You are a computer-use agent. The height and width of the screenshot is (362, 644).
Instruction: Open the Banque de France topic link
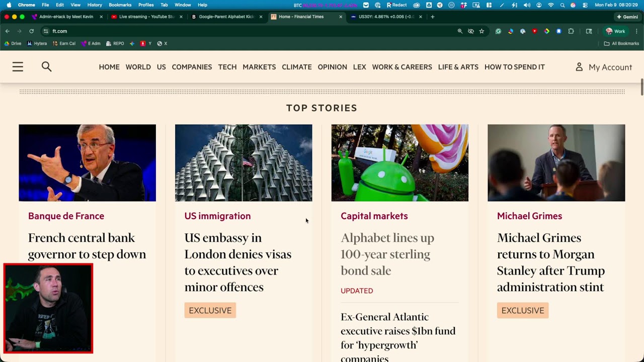[x=66, y=216]
